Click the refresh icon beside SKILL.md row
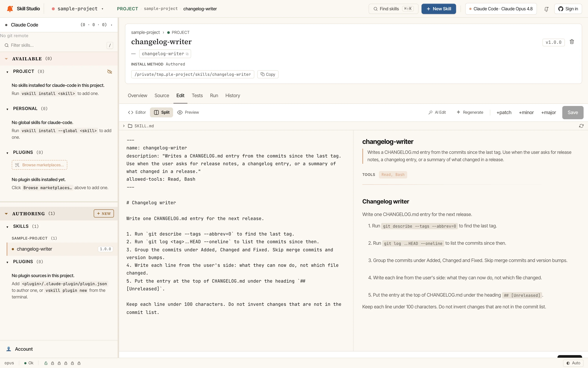Screen dimensions: 588x368 tap(581, 126)
